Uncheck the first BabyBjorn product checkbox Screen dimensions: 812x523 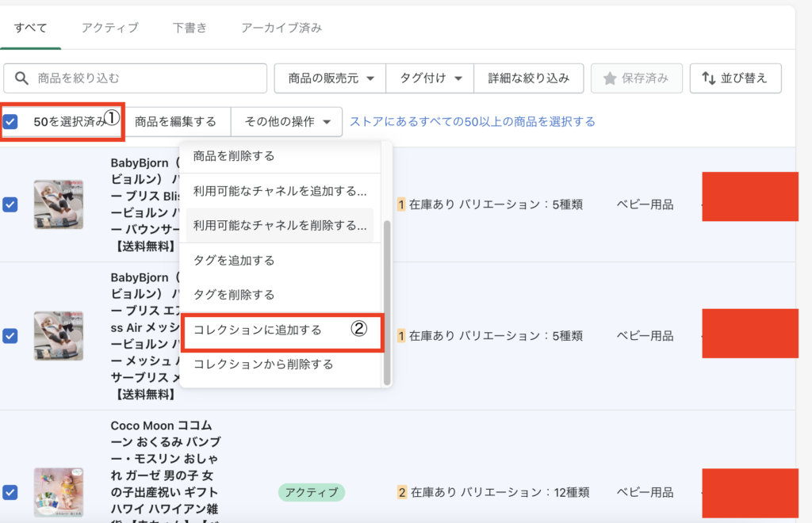[10, 204]
